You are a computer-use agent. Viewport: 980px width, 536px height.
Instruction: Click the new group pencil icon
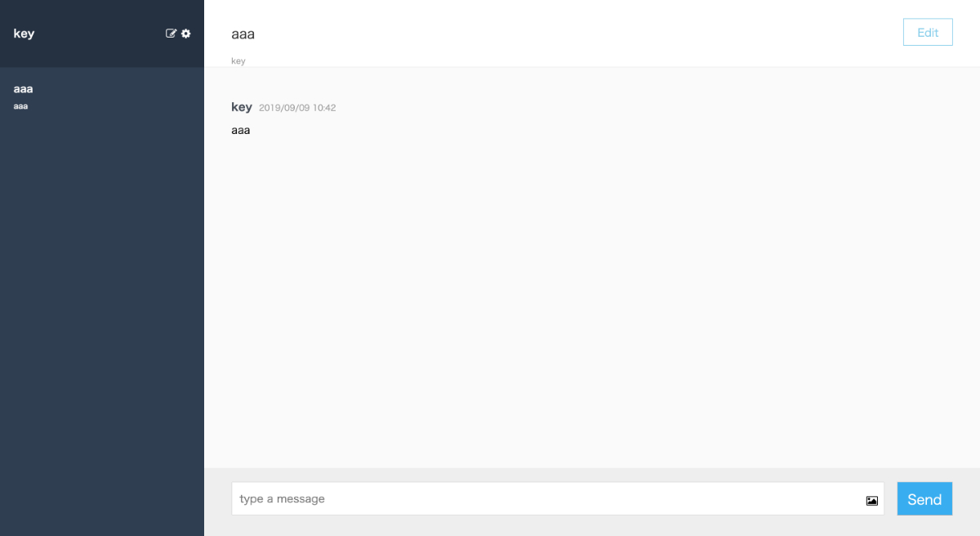click(x=171, y=33)
